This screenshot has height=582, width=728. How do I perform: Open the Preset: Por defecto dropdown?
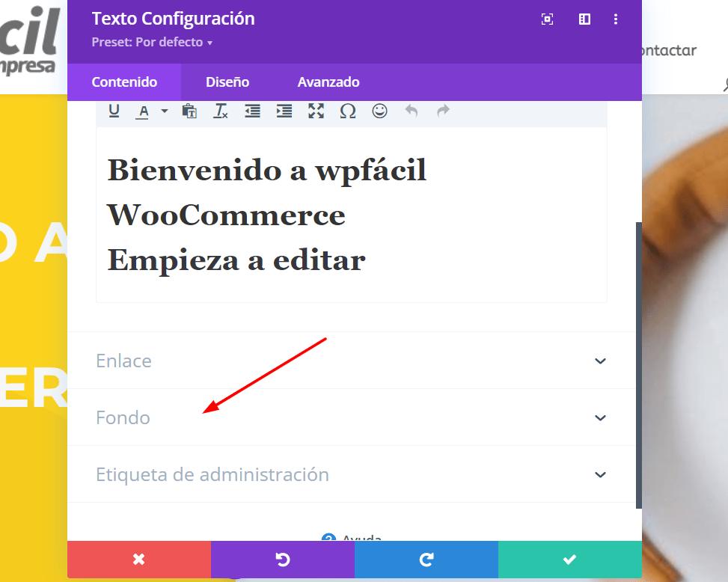(152, 42)
